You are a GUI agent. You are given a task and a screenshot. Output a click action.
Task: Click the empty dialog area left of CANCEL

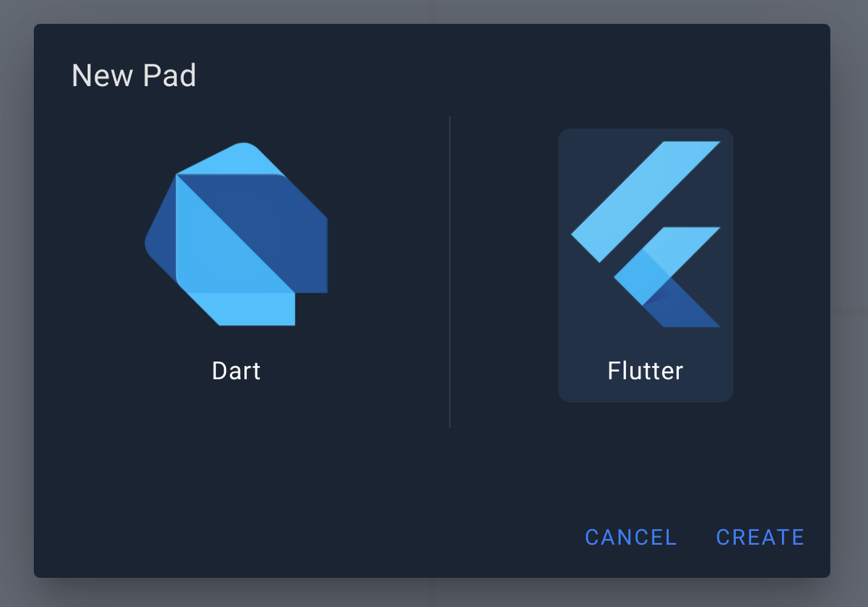[x=308, y=536]
